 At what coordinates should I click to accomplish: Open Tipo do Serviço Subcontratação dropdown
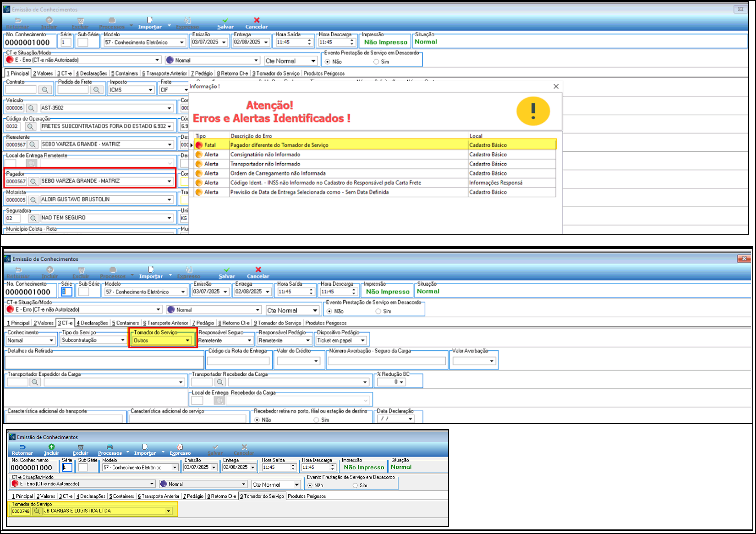pos(122,340)
